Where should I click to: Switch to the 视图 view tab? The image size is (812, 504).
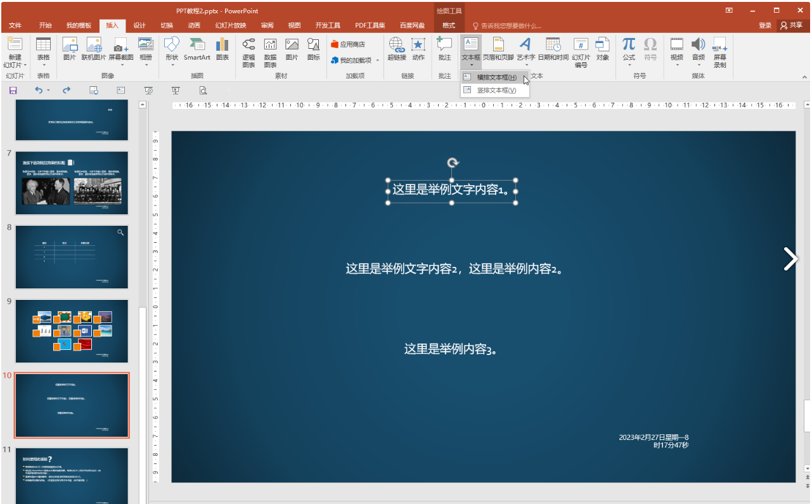pyautogui.click(x=294, y=25)
